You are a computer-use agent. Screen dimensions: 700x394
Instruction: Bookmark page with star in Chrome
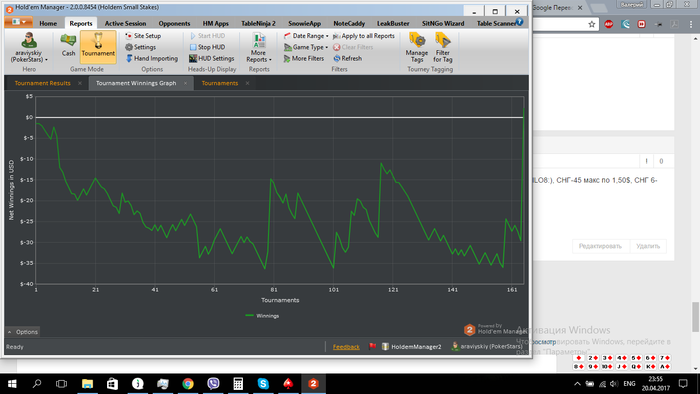(x=592, y=24)
